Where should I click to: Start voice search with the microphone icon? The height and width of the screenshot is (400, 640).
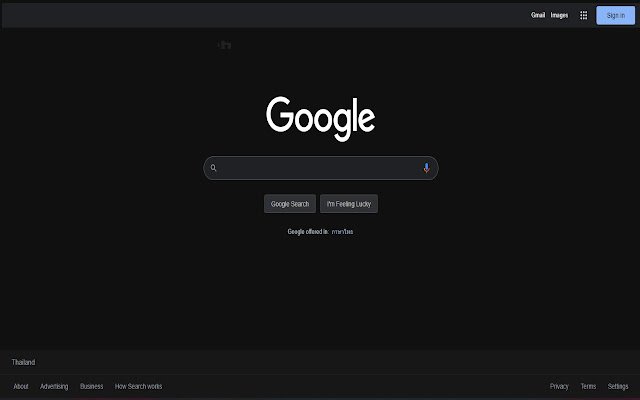[x=426, y=168]
